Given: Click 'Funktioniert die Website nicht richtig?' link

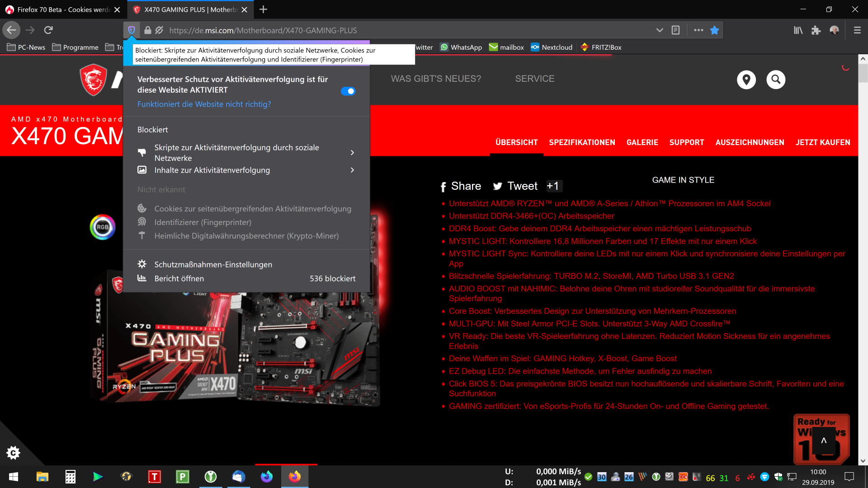Looking at the screenshot, I should [x=204, y=104].
